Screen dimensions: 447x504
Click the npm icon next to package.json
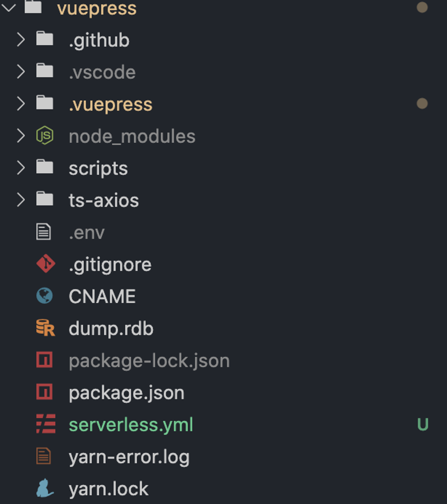[x=44, y=392]
